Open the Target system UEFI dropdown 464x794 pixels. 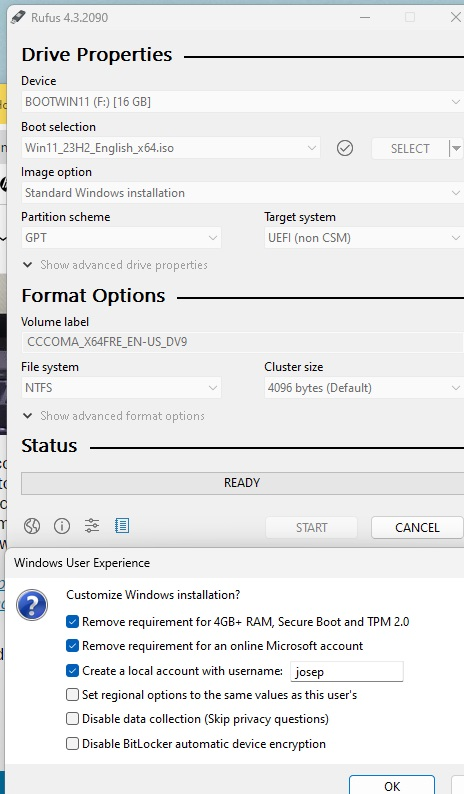coord(363,237)
